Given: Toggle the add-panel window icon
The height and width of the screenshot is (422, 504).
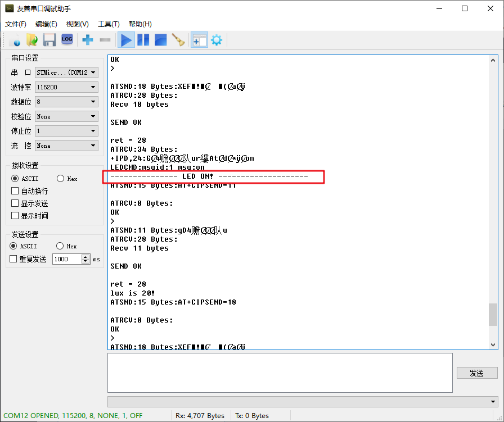Looking at the screenshot, I should pos(199,40).
